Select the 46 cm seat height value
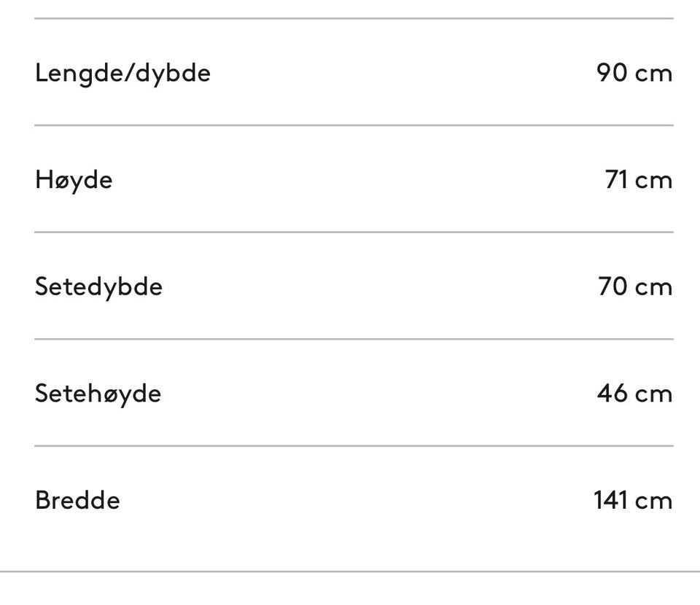This screenshot has height=605, width=700. [634, 394]
